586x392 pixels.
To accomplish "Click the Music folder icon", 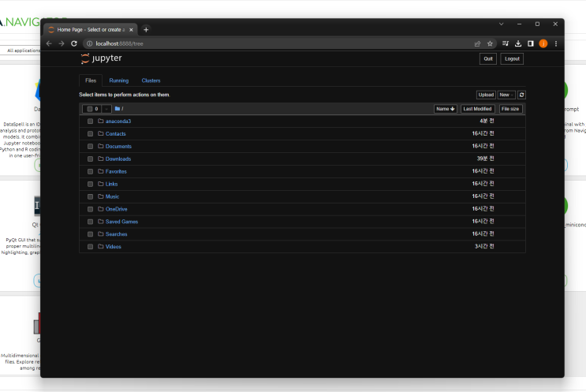I will (x=100, y=196).
